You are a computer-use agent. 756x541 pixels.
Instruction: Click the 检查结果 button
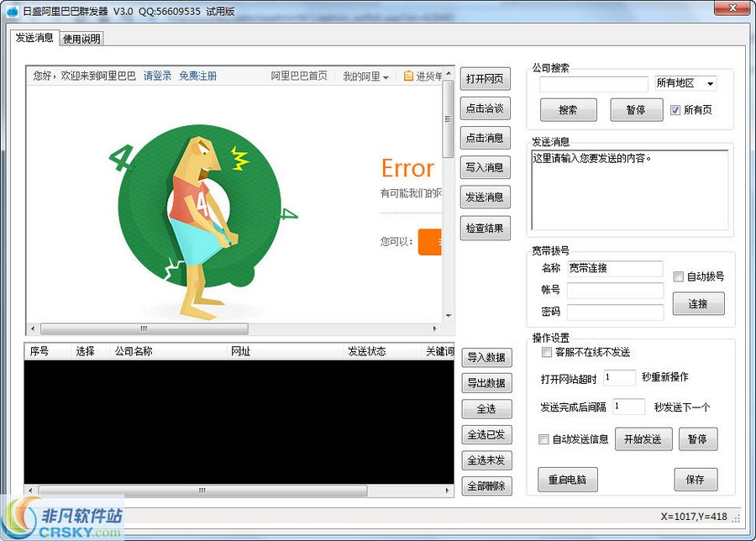485,228
